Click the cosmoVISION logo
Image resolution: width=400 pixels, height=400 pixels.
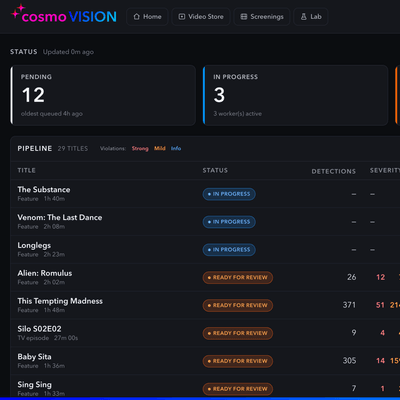point(64,15)
